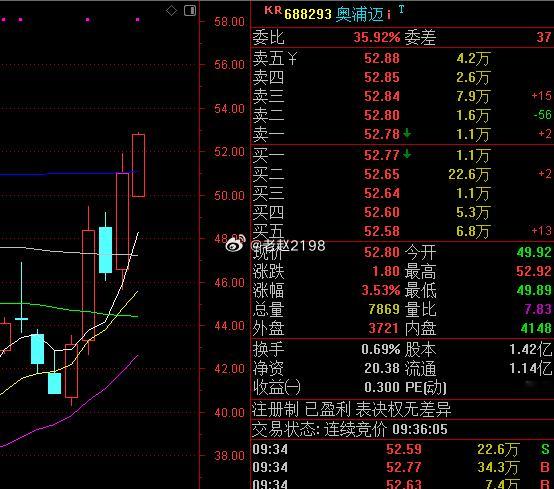Select the 09:34 trade at 52.63

402,483
